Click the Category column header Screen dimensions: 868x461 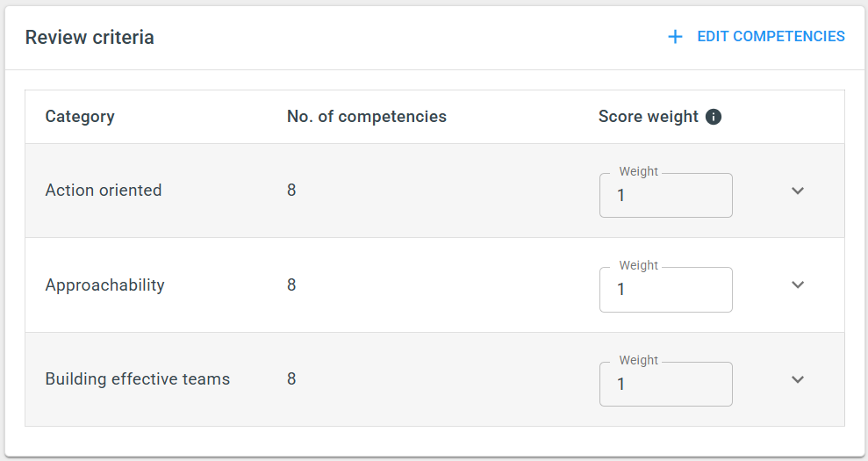pyautogui.click(x=80, y=117)
